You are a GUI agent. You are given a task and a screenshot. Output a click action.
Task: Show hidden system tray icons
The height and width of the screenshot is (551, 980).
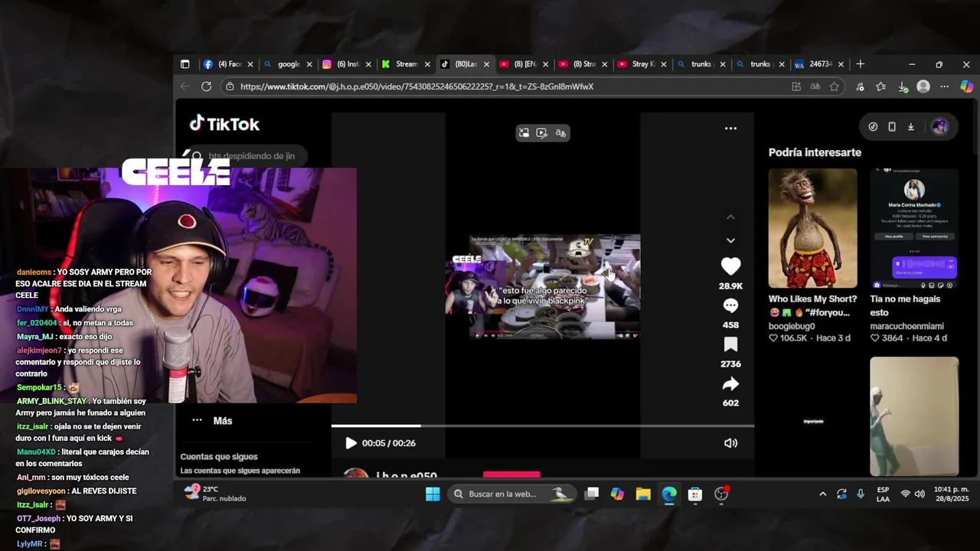(823, 494)
